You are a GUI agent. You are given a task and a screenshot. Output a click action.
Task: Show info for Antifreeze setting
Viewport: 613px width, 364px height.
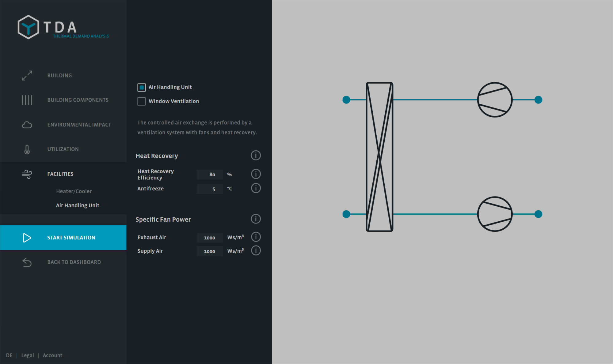coord(256,188)
